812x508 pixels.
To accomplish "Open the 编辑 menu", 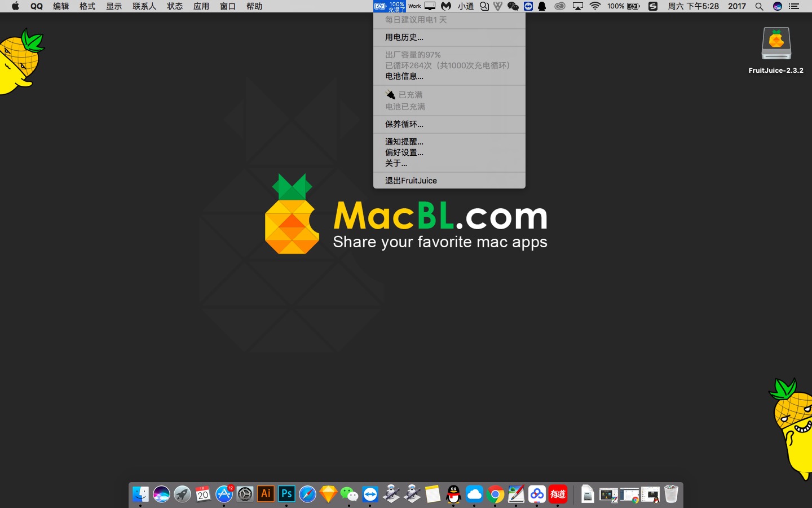I will (61, 6).
